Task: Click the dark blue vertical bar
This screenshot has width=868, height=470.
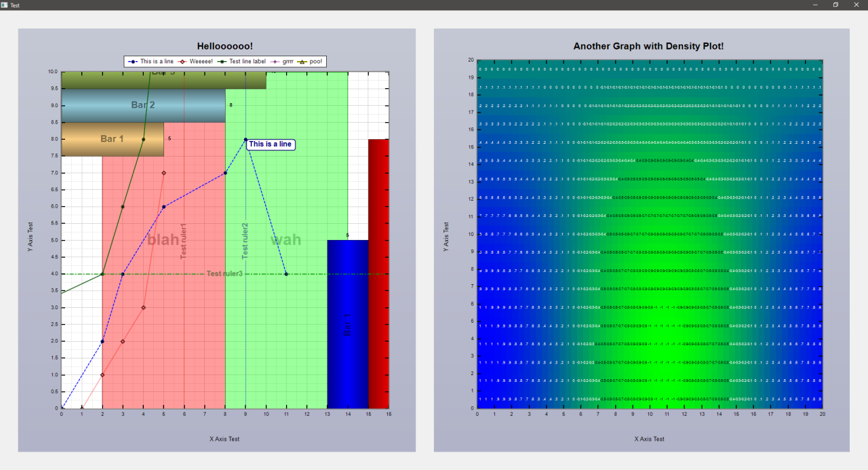Action: (x=347, y=324)
